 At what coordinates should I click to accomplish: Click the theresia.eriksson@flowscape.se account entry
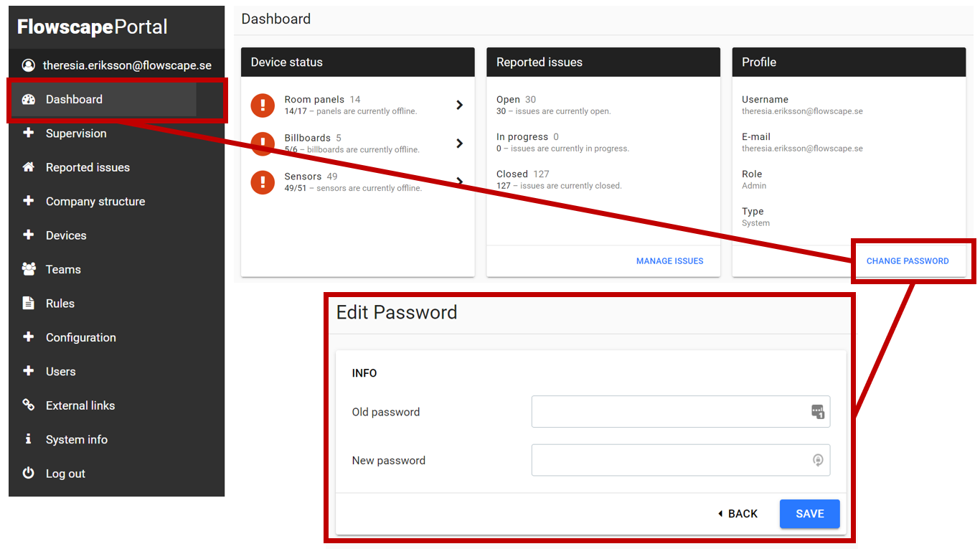pyautogui.click(x=116, y=65)
